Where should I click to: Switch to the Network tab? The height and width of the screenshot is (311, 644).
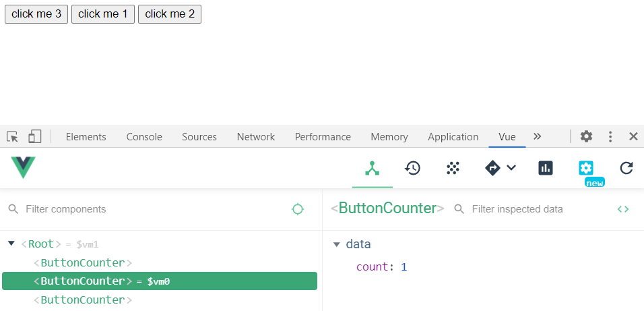tap(256, 137)
